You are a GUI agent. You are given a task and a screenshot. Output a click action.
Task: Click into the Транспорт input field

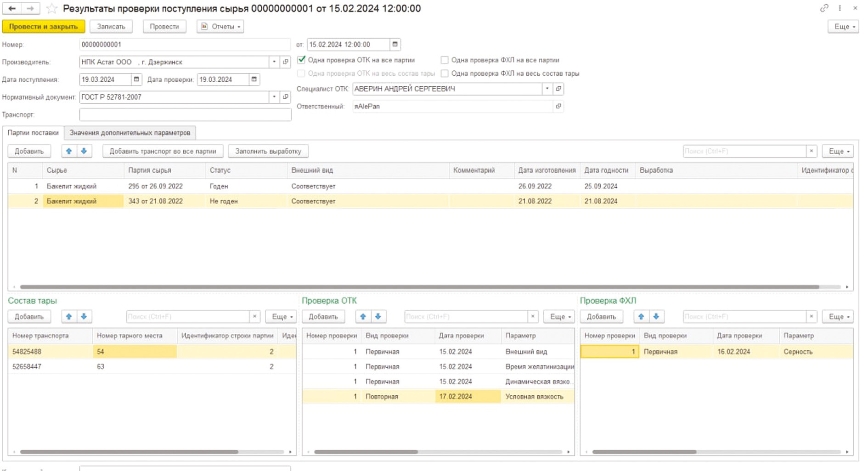pyautogui.click(x=185, y=115)
